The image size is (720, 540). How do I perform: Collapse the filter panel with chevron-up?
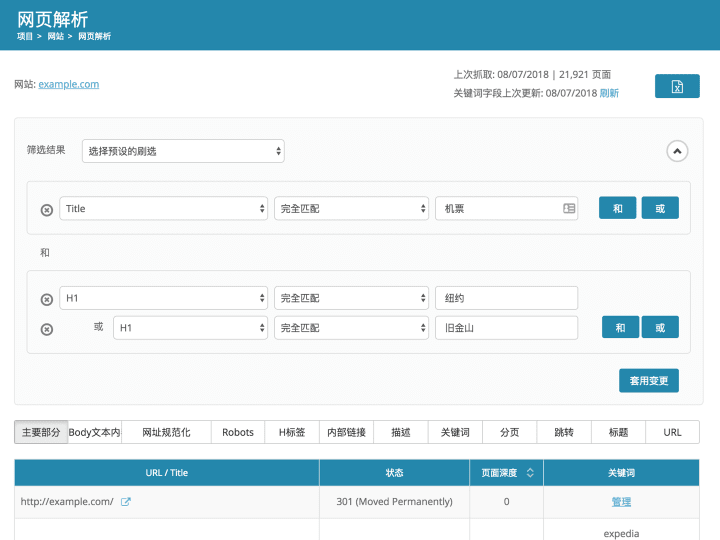click(677, 151)
